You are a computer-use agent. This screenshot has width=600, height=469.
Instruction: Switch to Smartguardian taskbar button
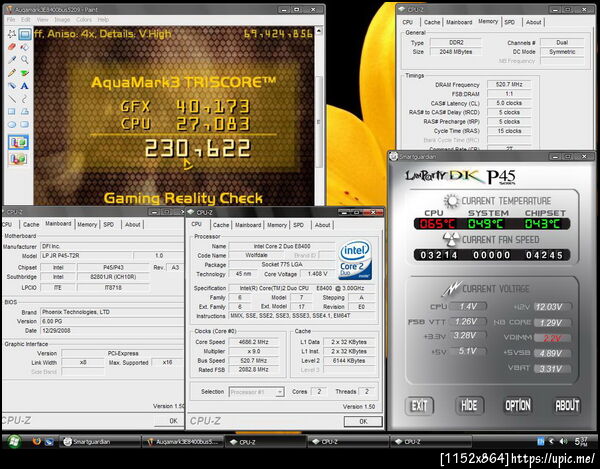99,442
